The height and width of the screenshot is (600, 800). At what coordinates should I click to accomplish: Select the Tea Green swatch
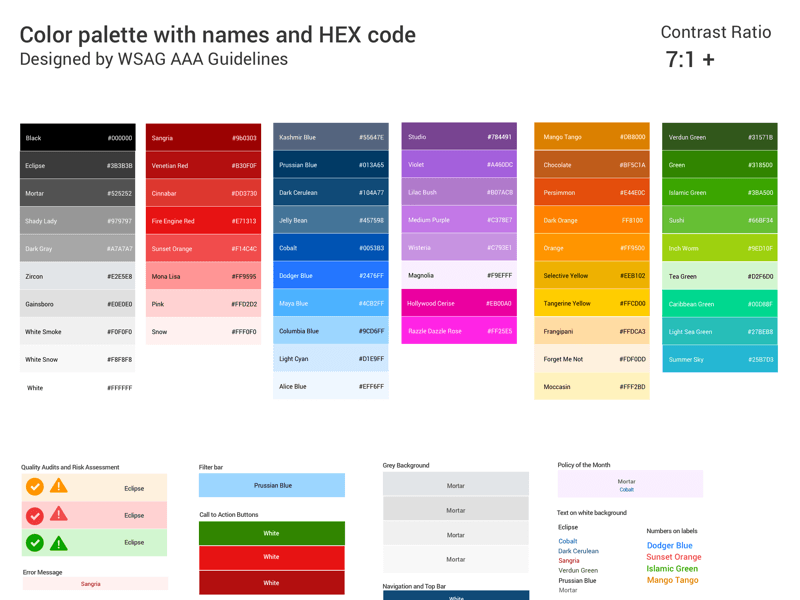tap(720, 276)
